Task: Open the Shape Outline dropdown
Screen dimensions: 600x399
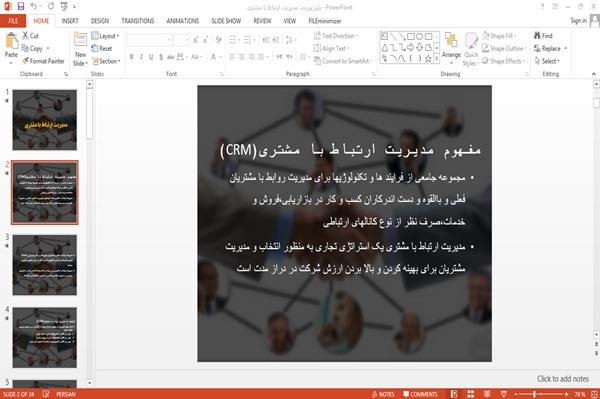Action: tap(504, 48)
